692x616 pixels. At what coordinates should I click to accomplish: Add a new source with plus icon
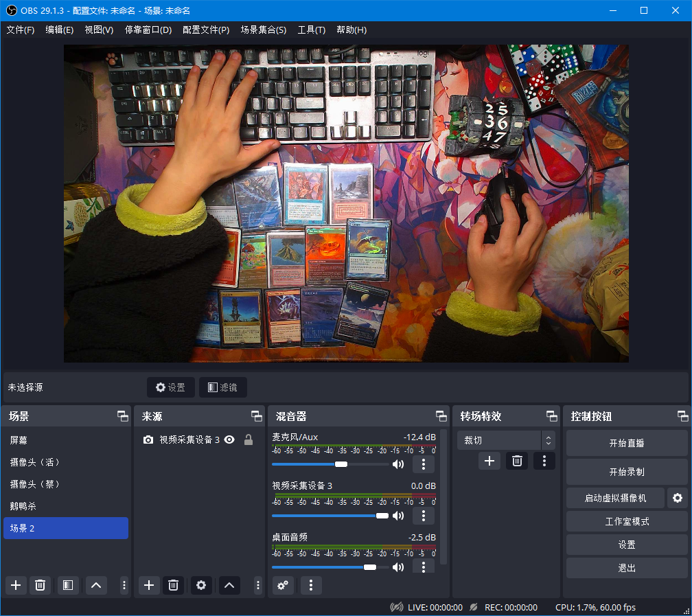pos(149,585)
